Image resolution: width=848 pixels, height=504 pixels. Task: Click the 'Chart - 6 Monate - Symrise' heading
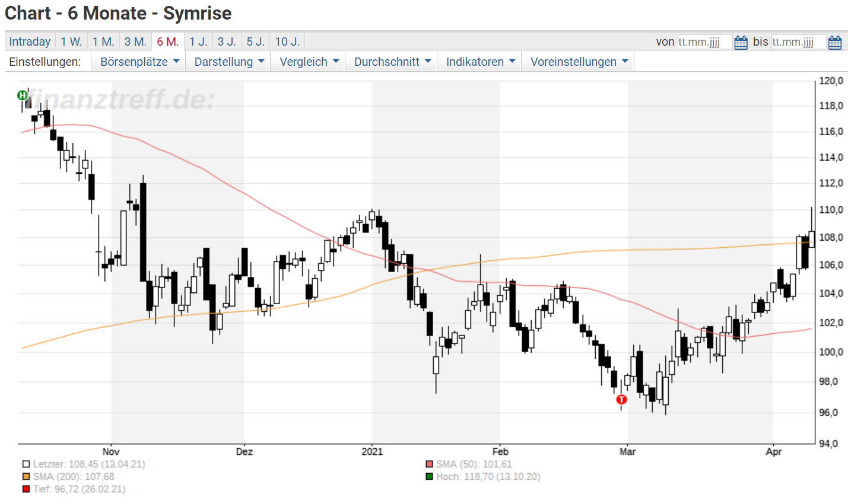pyautogui.click(x=118, y=13)
